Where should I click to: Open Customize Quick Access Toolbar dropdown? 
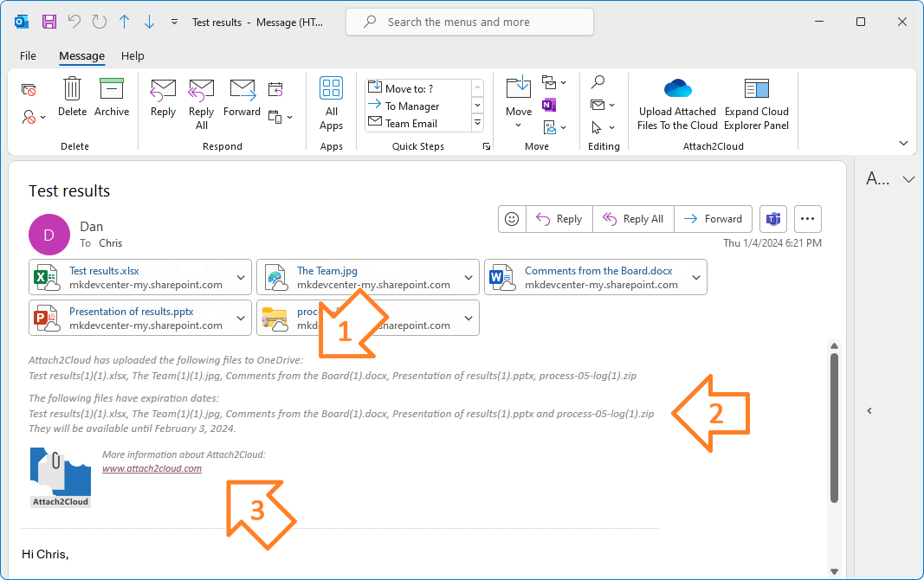click(x=174, y=22)
